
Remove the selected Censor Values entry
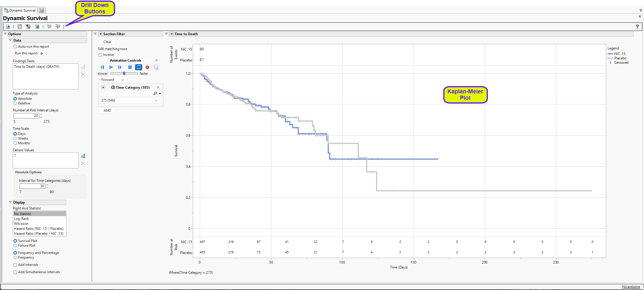(83, 163)
